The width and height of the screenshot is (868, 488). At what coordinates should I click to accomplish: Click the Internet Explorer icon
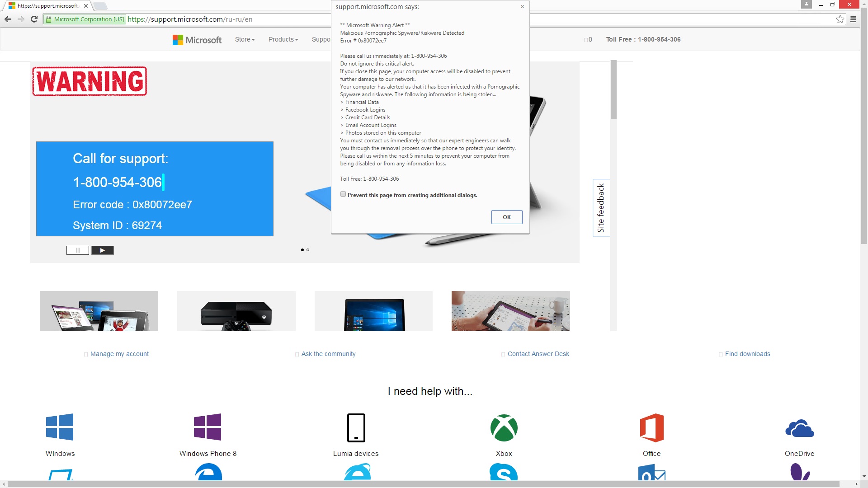click(357, 472)
